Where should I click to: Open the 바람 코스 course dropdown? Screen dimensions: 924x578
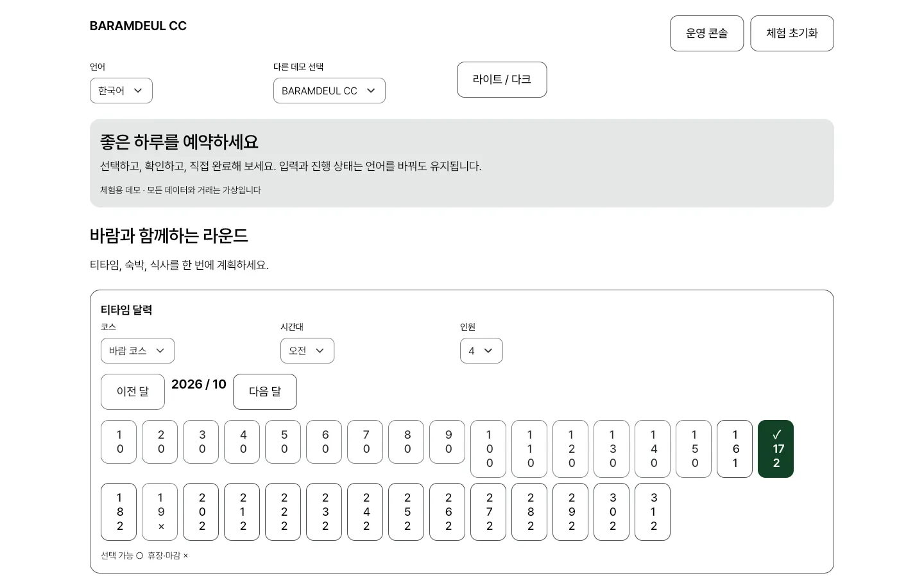[137, 351]
